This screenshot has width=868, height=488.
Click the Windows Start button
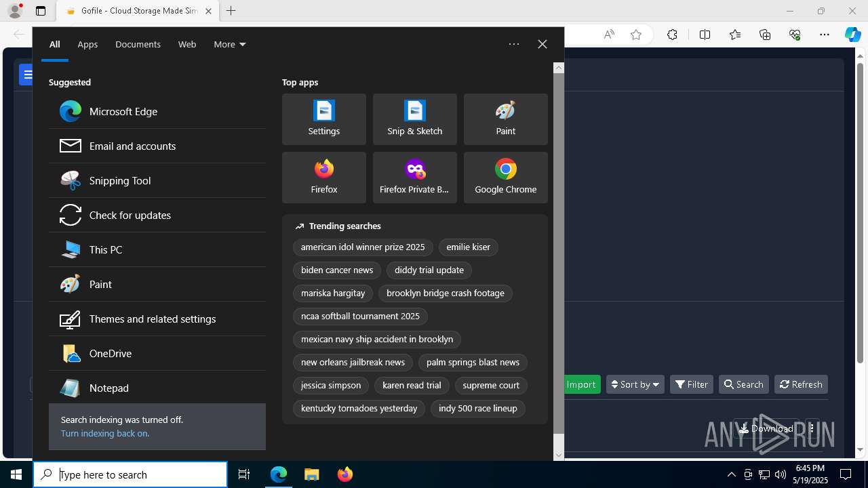(x=16, y=474)
